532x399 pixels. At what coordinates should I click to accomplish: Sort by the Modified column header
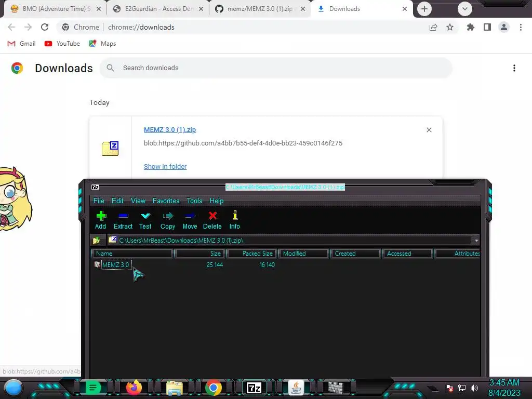click(303, 254)
